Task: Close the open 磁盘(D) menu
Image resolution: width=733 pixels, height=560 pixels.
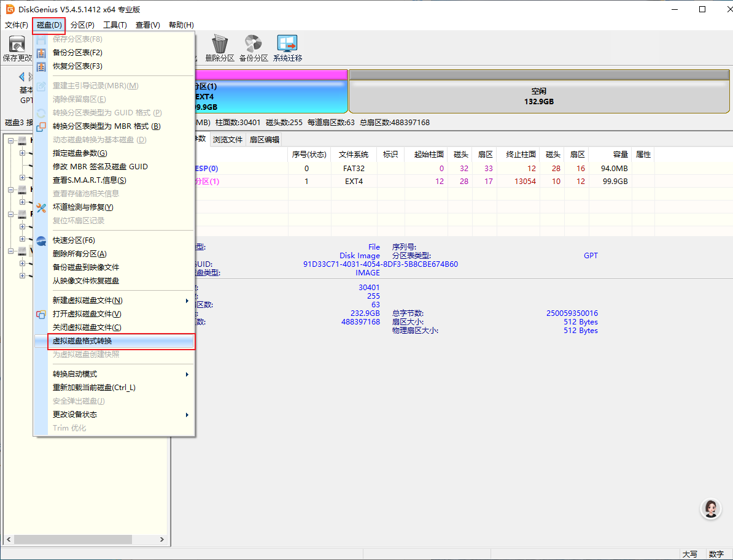Action: [x=49, y=25]
